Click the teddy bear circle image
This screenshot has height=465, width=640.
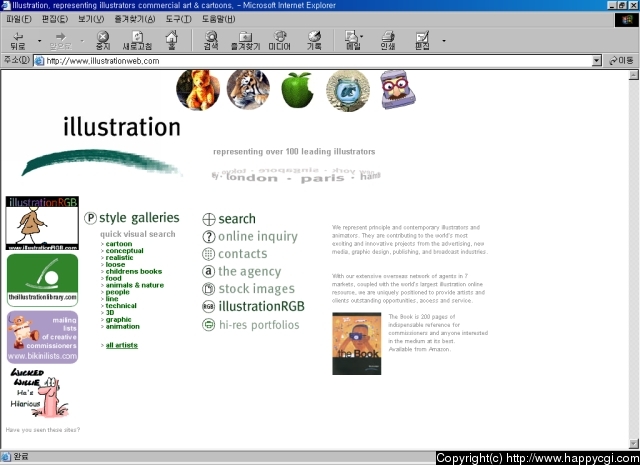[198, 90]
